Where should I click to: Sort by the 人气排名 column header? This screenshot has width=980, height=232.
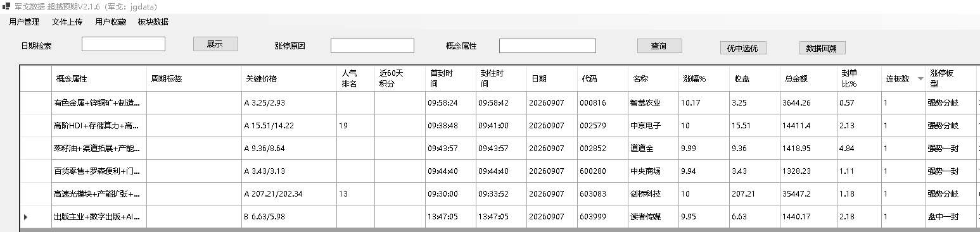coord(355,79)
